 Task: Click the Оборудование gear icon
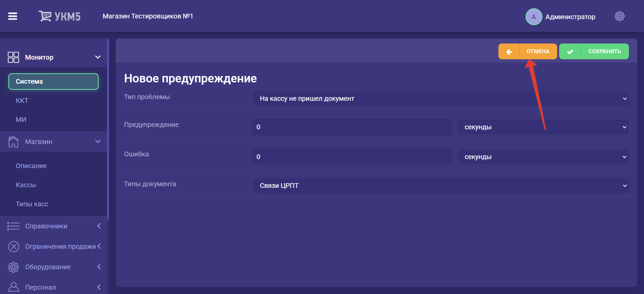pyautogui.click(x=13, y=267)
